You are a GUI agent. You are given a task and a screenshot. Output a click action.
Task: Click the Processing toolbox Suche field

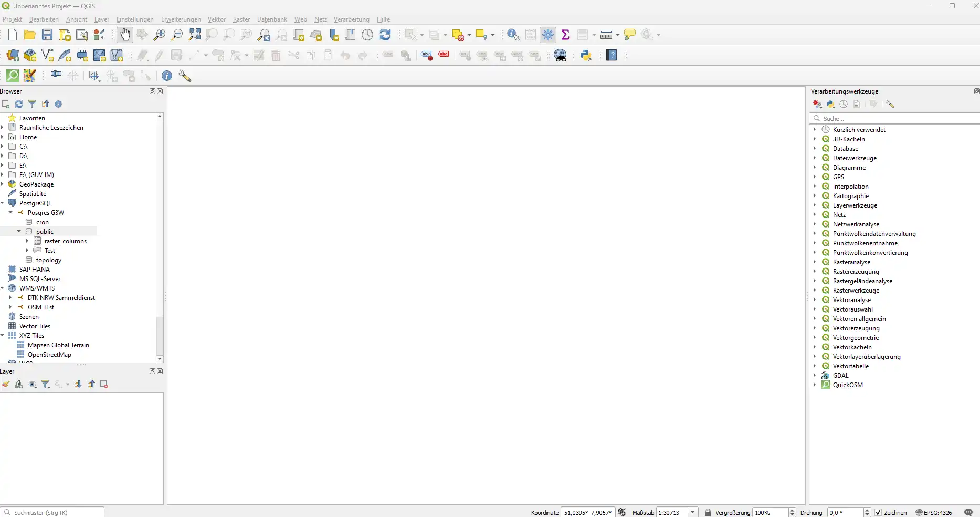[x=895, y=118]
